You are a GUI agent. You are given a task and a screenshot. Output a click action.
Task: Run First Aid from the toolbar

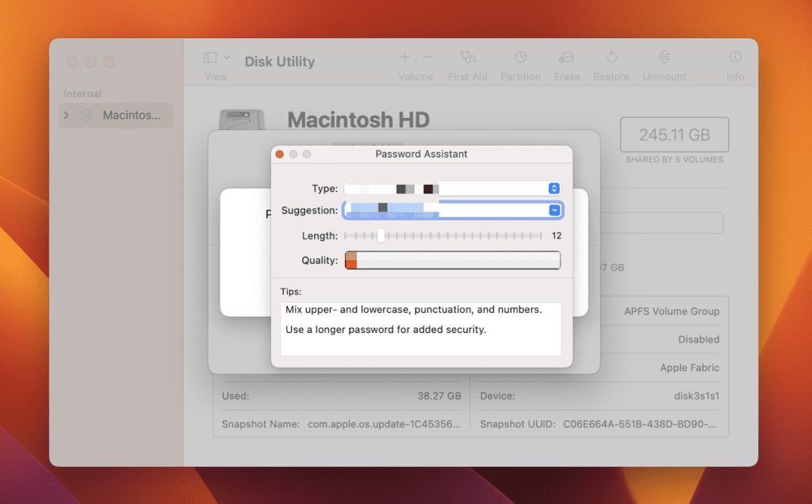(x=468, y=57)
